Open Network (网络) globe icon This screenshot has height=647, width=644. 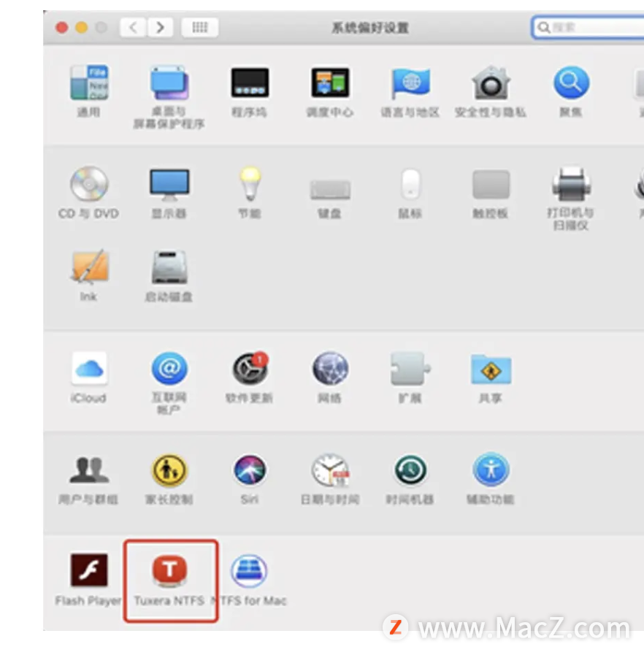(x=330, y=368)
